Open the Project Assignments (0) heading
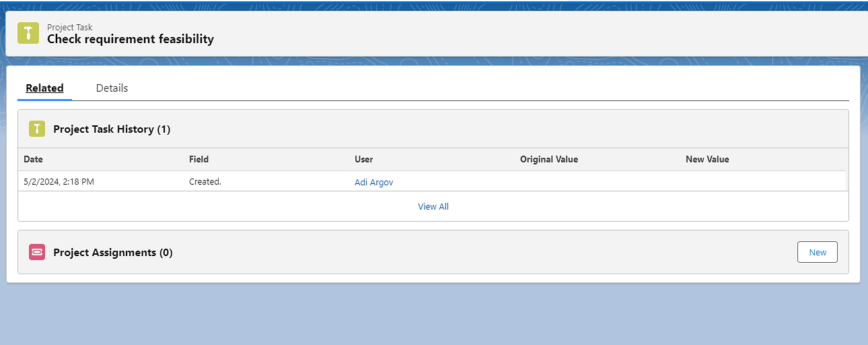The width and height of the screenshot is (868, 345). pyautogui.click(x=113, y=253)
